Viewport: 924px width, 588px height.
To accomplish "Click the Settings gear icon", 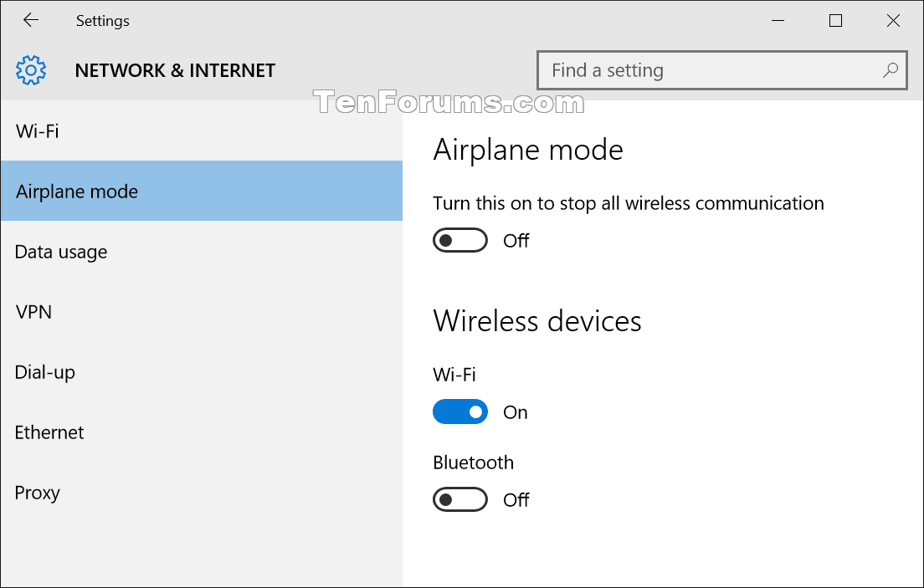I will [x=31, y=70].
